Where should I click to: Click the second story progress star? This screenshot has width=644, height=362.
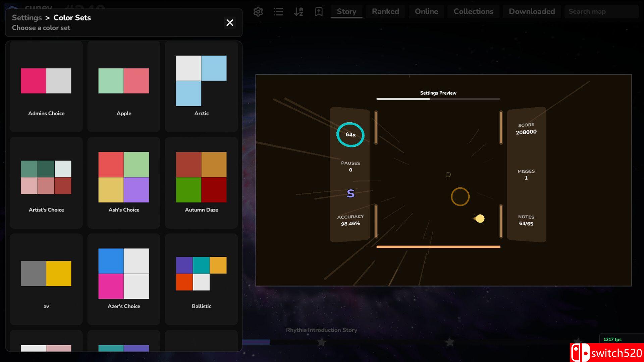coord(449,342)
